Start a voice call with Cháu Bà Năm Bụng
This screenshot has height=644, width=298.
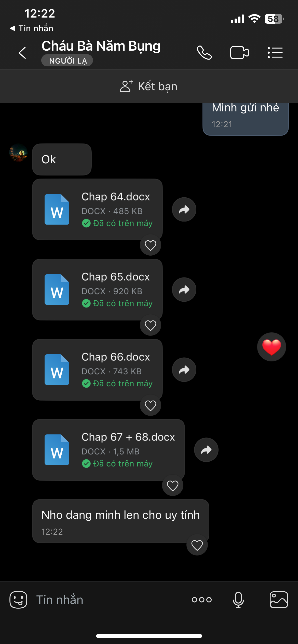click(204, 53)
